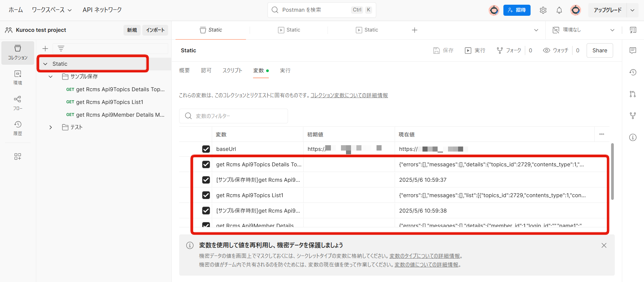The width and height of the screenshot is (644, 282).
Task: Open the History sidebar panel
Action: click(18, 128)
